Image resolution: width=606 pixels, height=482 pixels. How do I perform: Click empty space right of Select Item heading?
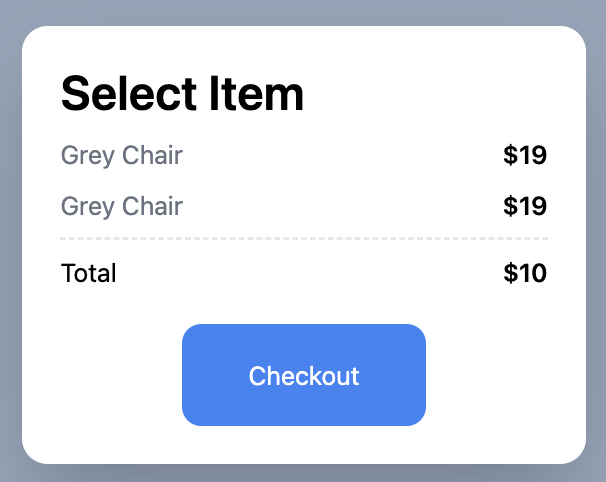point(425,94)
